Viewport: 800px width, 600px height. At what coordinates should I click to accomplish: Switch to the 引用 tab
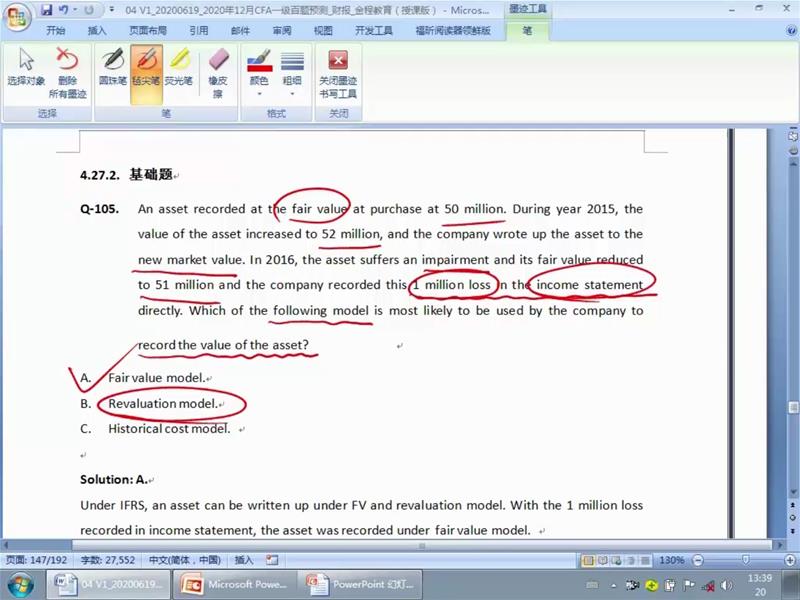[199, 31]
